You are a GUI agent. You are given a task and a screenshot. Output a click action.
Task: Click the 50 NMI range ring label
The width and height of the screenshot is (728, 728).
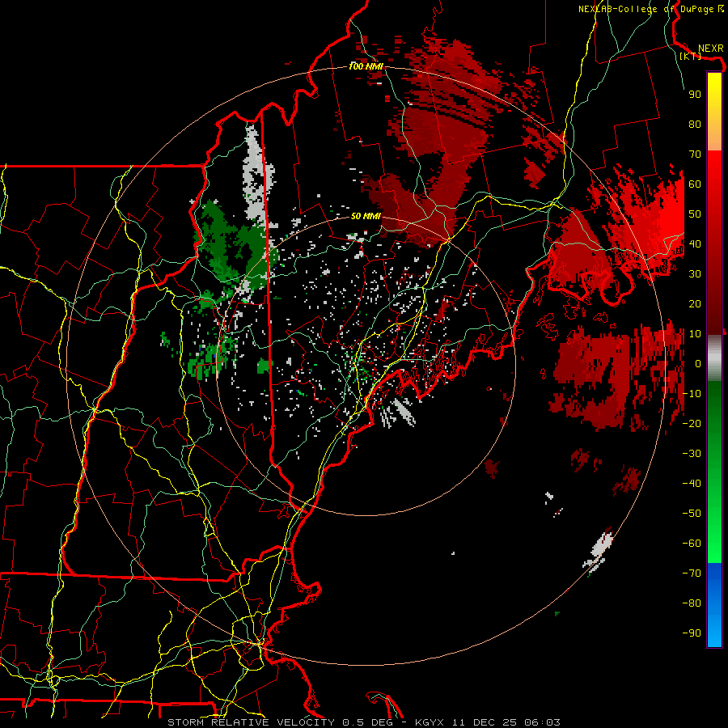[x=366, y=216]
